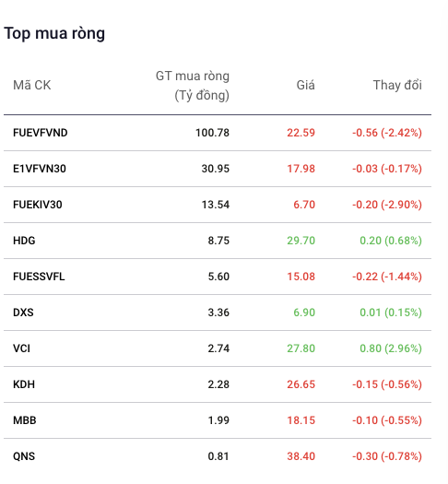Click QNS price 38.40

(301, 456)
